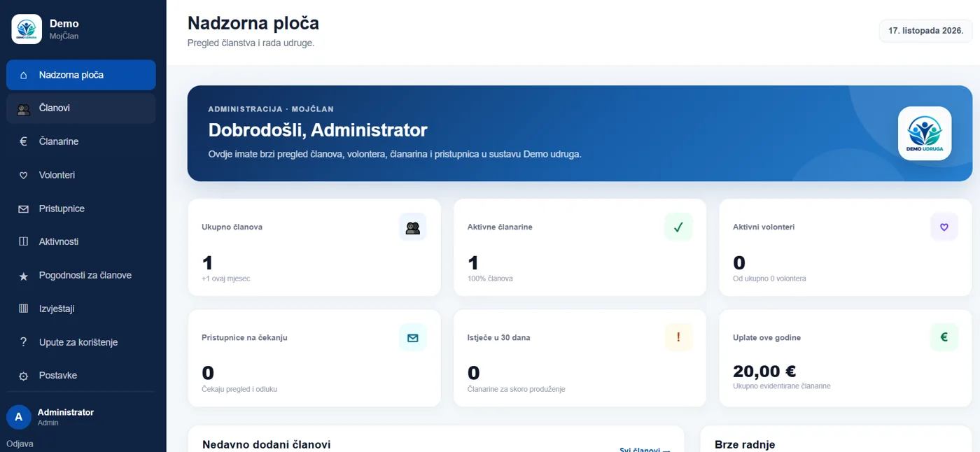The height and width of the screenshot is (452, 980).
Task: Click the checkmark icon in the Aktivne članarine card
Action: coord(678,227)
